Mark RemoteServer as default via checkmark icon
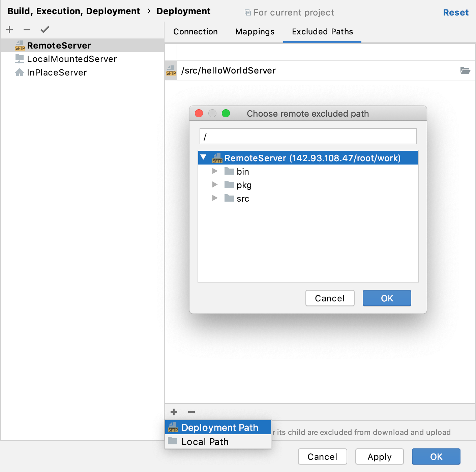Image resolution: width=476 pixels, height=472 pixels. coord(44,30)
